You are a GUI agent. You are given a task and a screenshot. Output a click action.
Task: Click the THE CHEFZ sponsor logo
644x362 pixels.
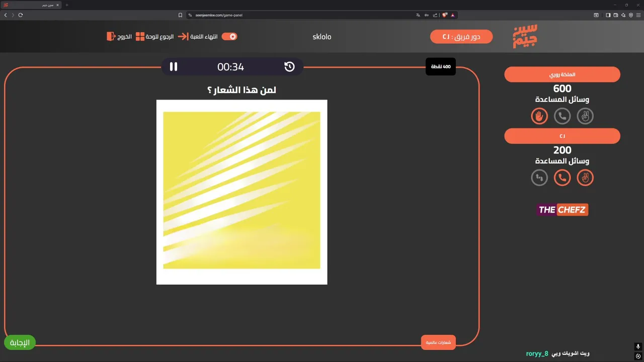[562, 210]
